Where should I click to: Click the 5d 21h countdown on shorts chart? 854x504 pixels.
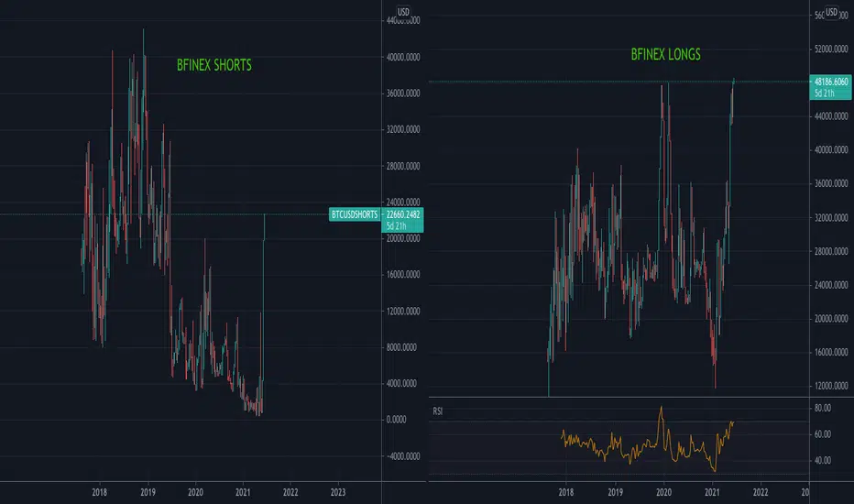[x=396, y=225]
